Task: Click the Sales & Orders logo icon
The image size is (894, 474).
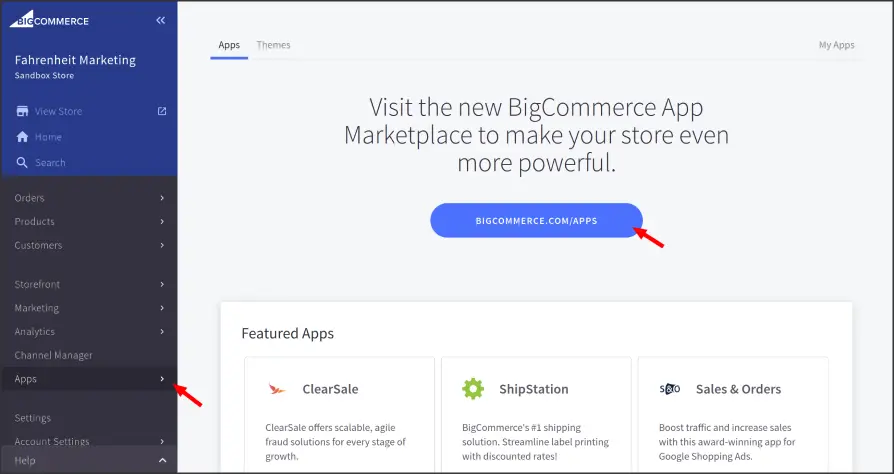Action: tap(670, 389)
